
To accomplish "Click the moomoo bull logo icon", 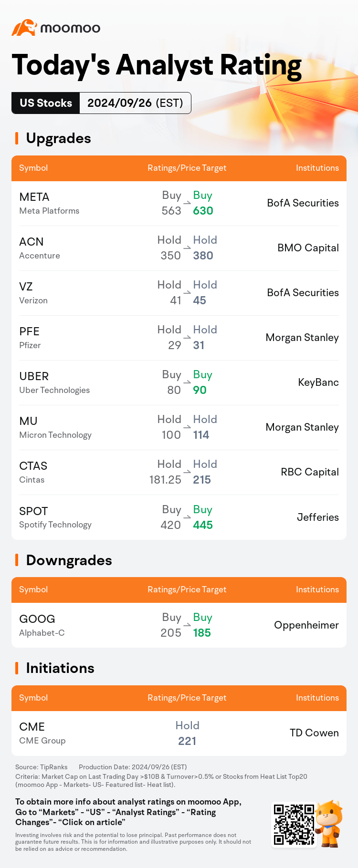I will pyautogui.click(x=24, y=28).
